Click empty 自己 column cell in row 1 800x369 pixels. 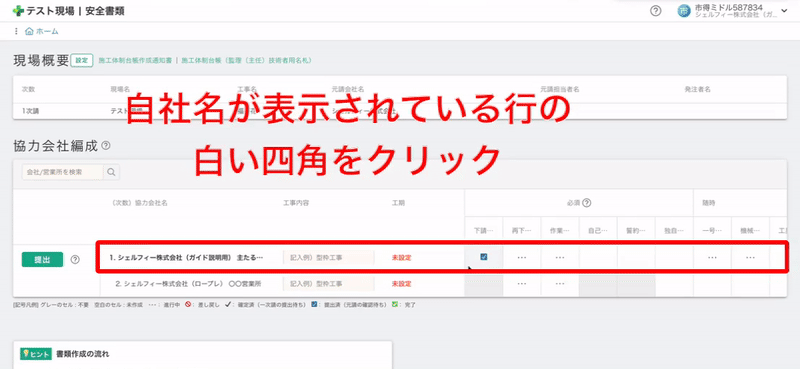click(x=598, y=258)
